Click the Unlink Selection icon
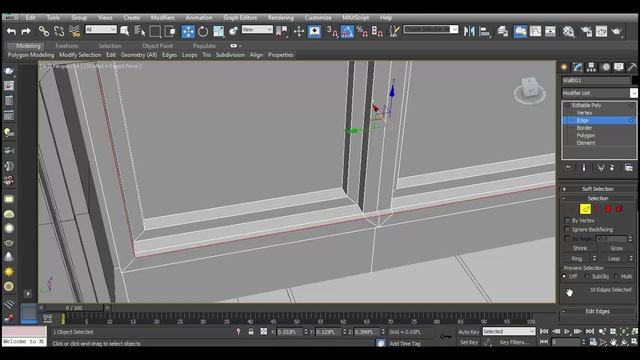640x360 pixels. tap(59, 31)
